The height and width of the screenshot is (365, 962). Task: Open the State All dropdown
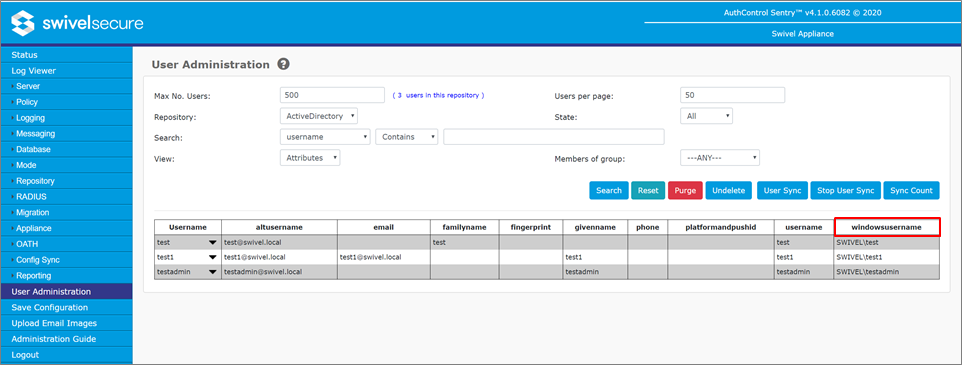(706, 115)
